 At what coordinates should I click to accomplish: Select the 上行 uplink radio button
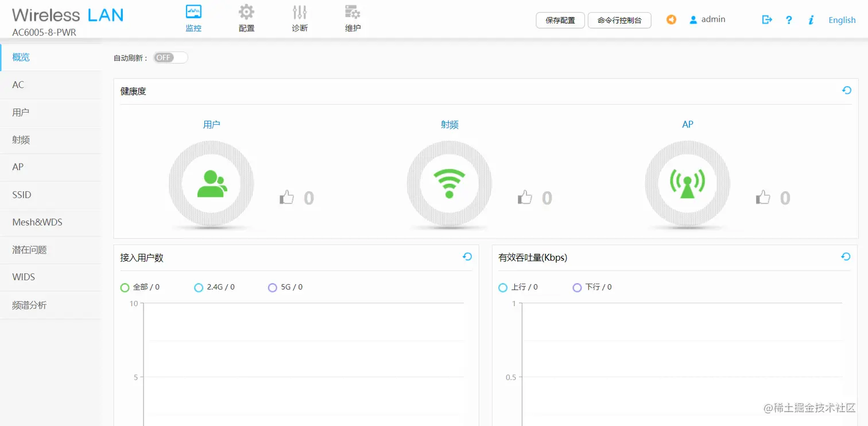502,287
